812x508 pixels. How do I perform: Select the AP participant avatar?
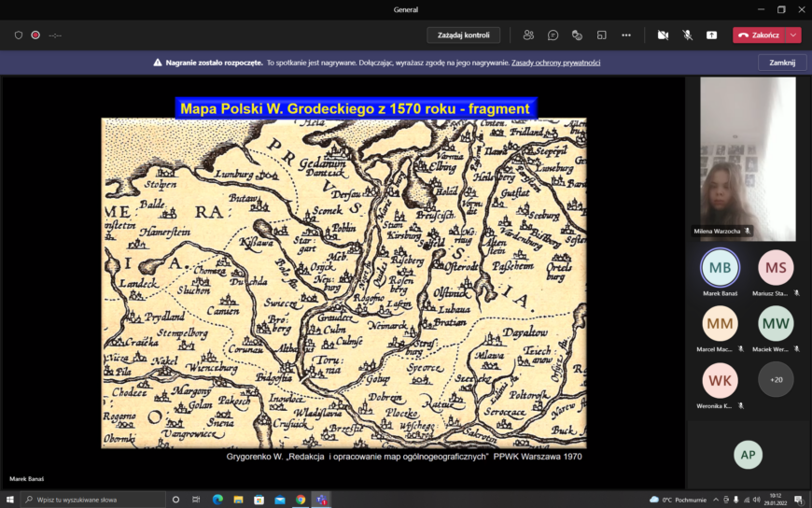click(748, 455)
